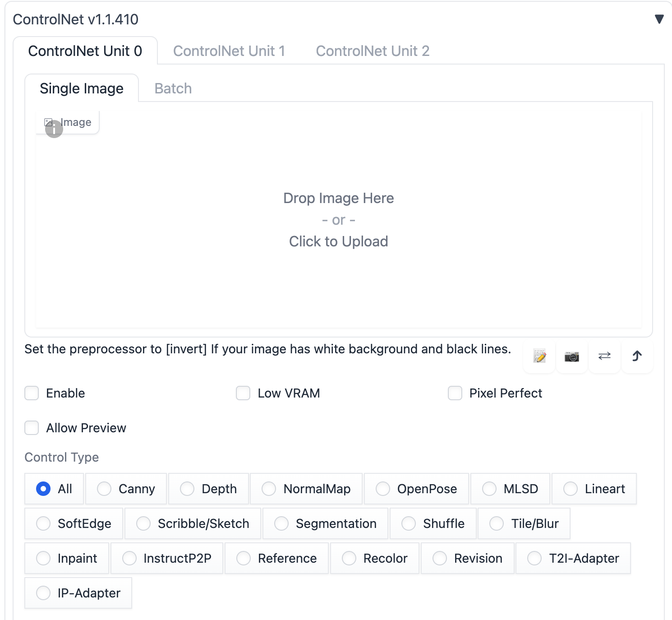The height and width of the screenshot is (620, 672).
Task: Click the camera webcam icon
Action: pos(572,356)
